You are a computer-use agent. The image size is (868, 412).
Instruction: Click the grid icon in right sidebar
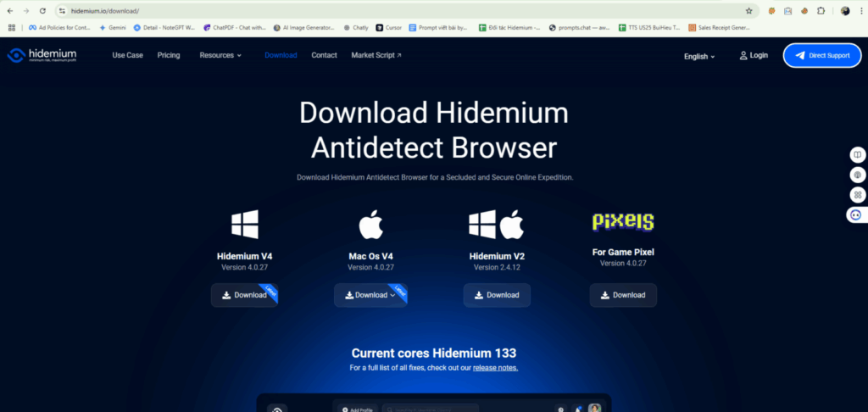[x=858, y=194]
